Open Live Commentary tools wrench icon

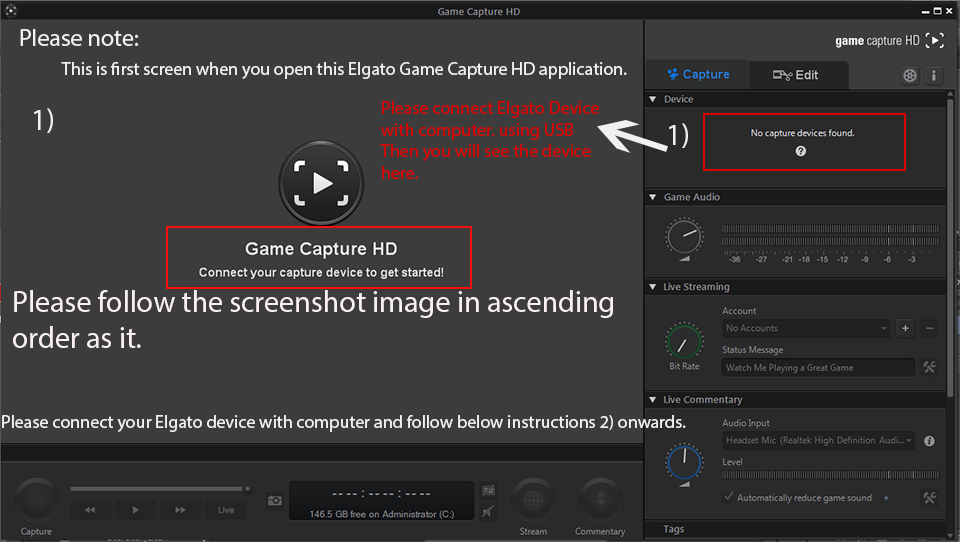pyautogui.click(x=929, y=498)
